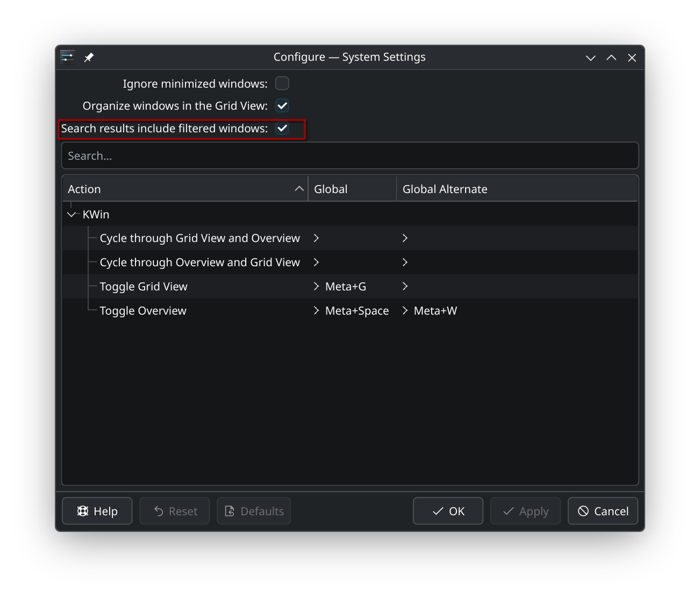This screenshot has height=597, width=700.
Task: Collapse the KWin tree group
Action: (x=72, y=215)
